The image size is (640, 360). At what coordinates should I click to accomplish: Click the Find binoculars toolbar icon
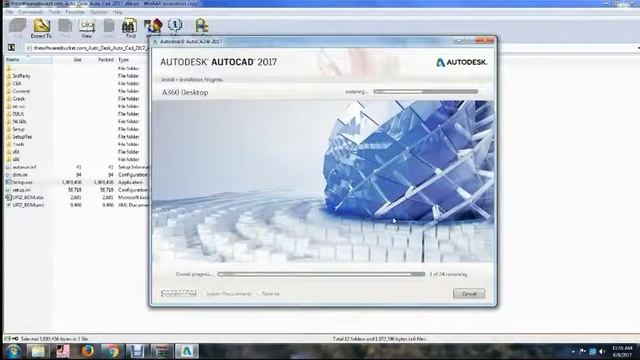[x=130, y=28]
